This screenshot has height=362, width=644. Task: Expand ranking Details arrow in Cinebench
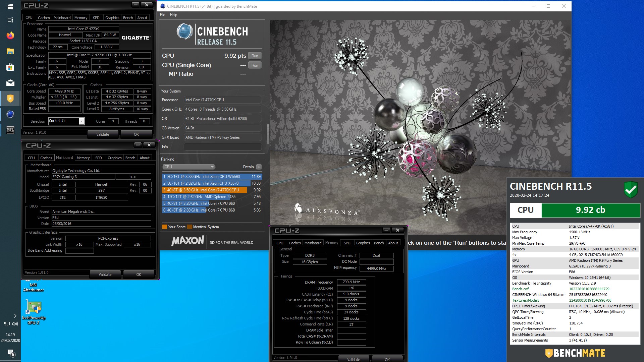(x=259, y=167)
